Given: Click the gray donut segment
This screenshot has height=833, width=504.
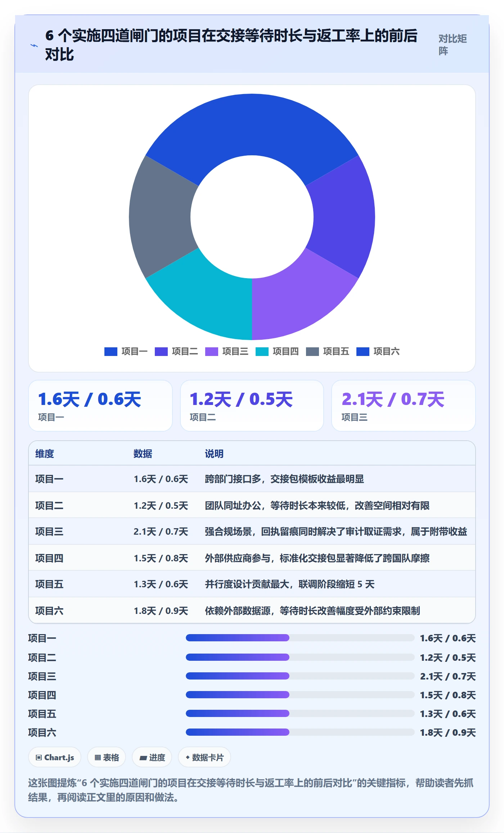Looking at the screenshot, I should coord(160,217).
